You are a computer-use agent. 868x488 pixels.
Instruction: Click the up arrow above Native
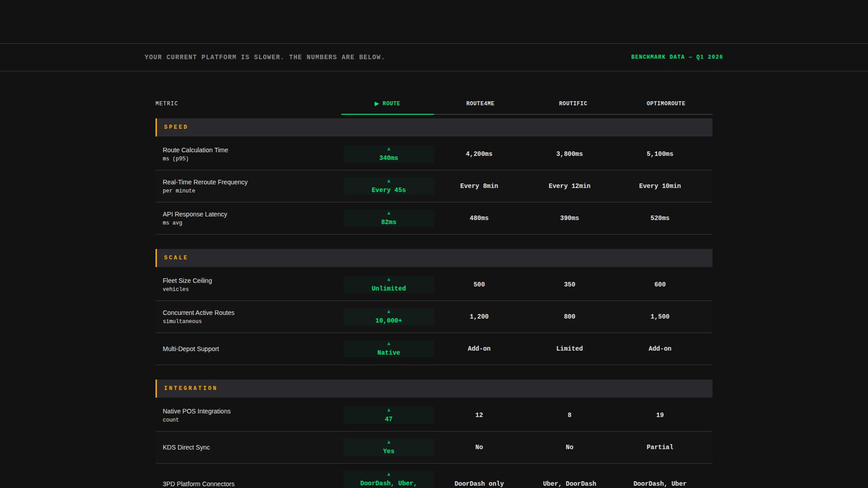pyautogui.click(x=389, y=344)
